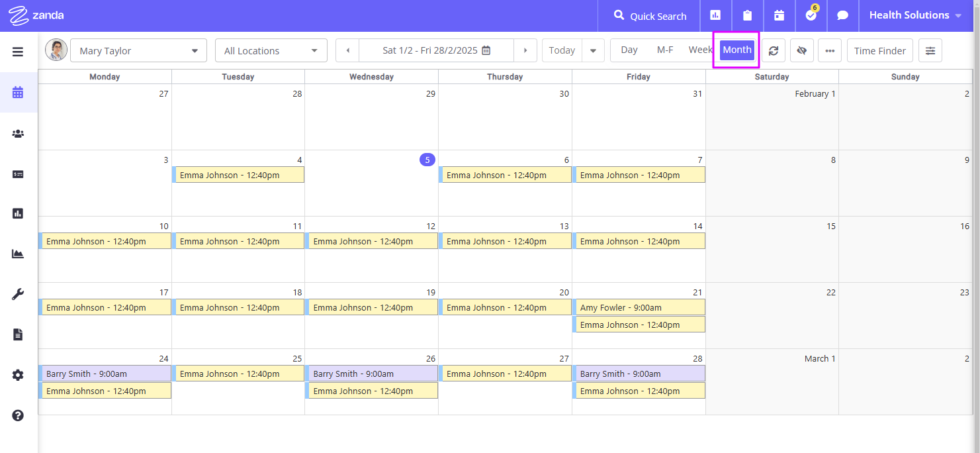Open the reports bar chart sidebar icon
The height and width of the screenshot is (453, 980).
coord(18,213)
